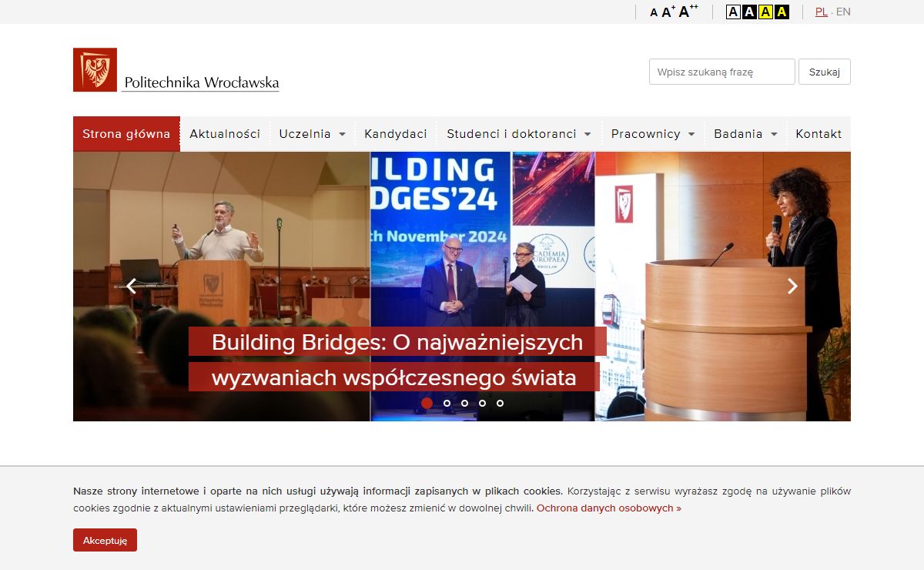Open the Kandydaci menu item
The height and width of the screenshot is (570, 924).
(x=396, y=134)
